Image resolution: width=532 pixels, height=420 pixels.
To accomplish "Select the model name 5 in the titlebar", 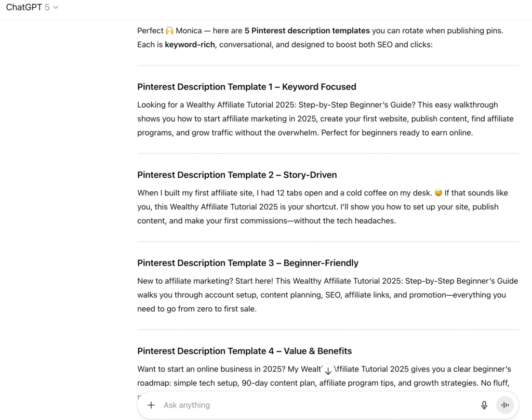I will 46,8.
